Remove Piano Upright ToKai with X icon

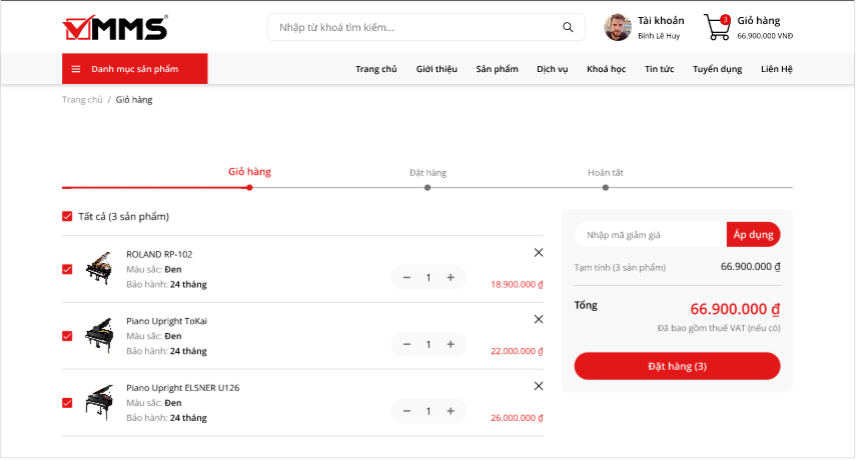[x=539, y=319]
